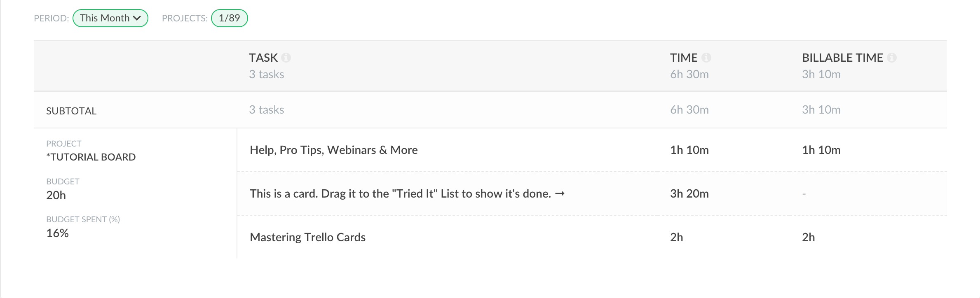
Task: Click the info icon beside BILLABLE TIME
Action: [892, 58]
